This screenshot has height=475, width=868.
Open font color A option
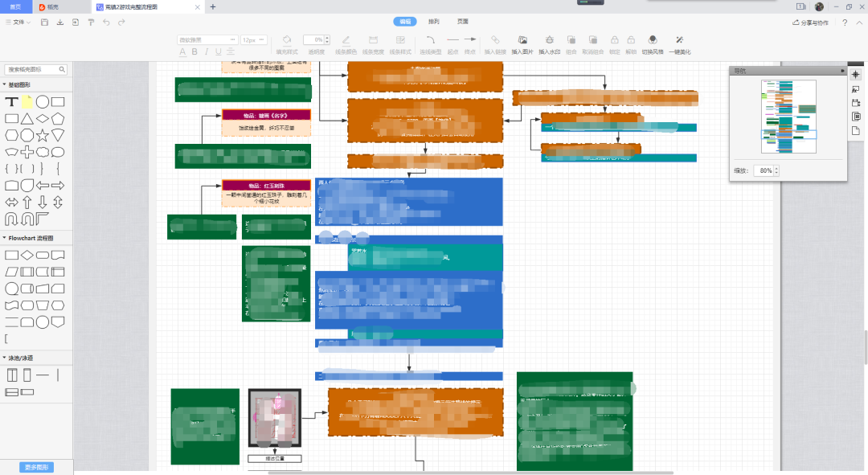pos(182,51)
